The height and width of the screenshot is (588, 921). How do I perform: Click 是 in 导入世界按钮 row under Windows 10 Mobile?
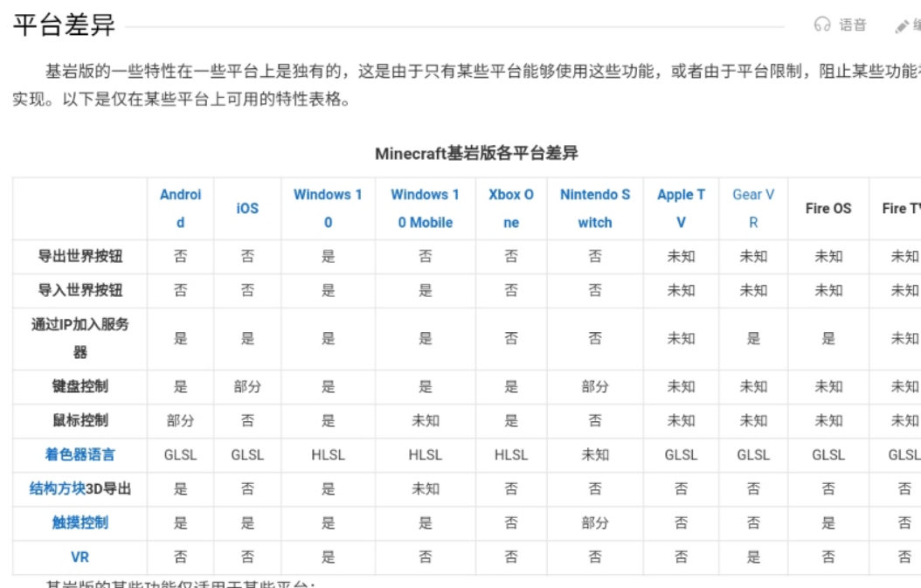426,290
